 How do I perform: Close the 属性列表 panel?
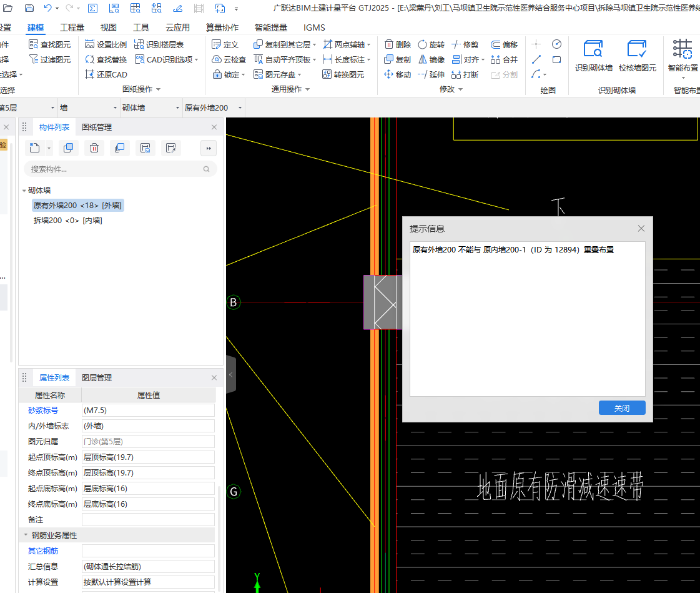pyautogui.click(x=214, y=378)
